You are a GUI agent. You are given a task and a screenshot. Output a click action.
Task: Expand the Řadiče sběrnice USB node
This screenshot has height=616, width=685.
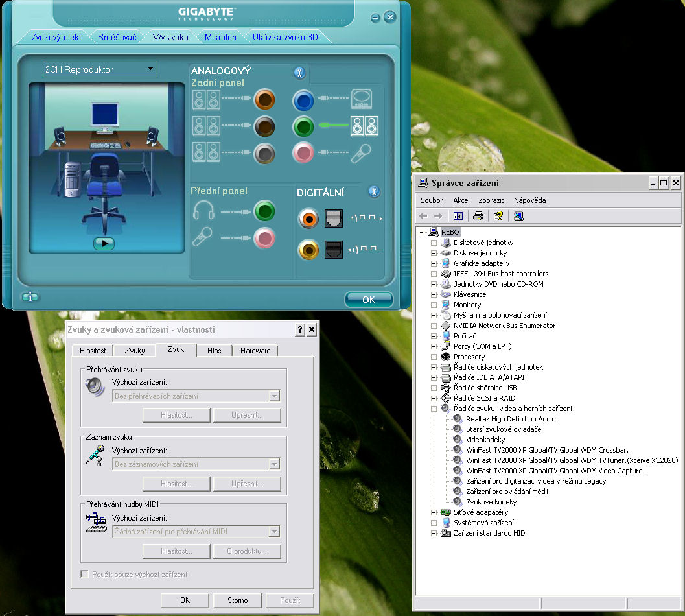pyautogui.click(x=434, y=388)
